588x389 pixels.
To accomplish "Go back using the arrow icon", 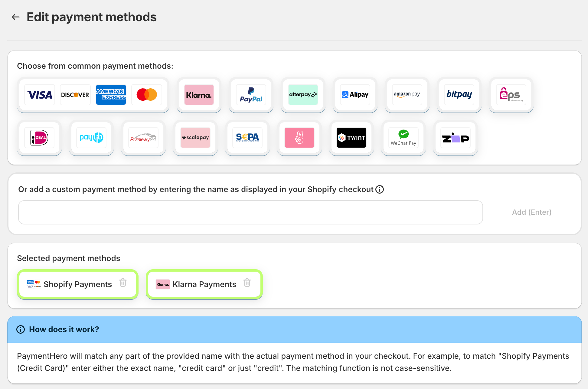I will click(16, 17).
